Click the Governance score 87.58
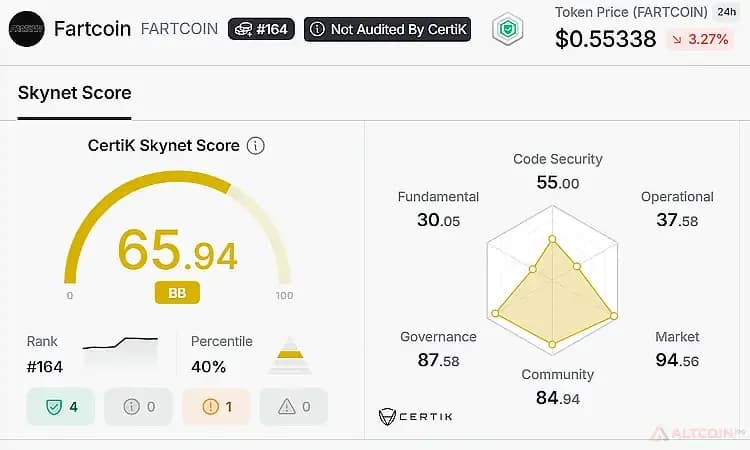 click(438, 360)
